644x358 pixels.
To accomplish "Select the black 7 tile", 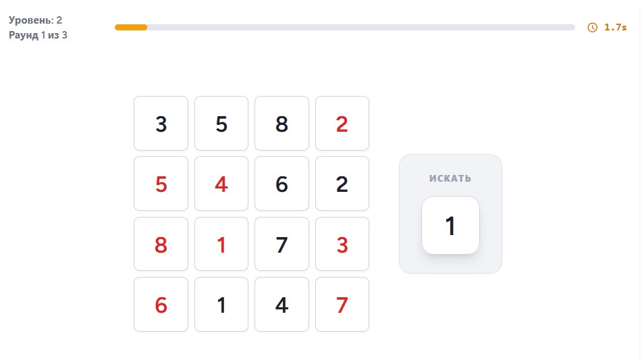I will pyautogui.click(x=281, y=244).
